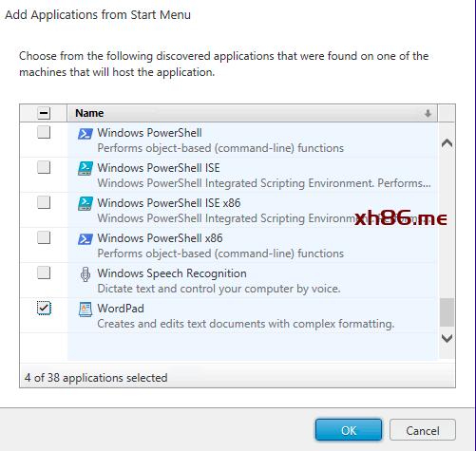The image size is (476, 451).
Task: Uncheck the WordPad checkbox
Action: (44, 308)
